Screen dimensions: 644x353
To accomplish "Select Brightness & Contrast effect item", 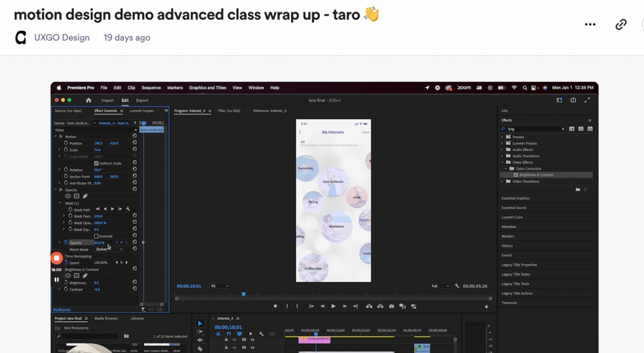I will [x=536, y=175].
